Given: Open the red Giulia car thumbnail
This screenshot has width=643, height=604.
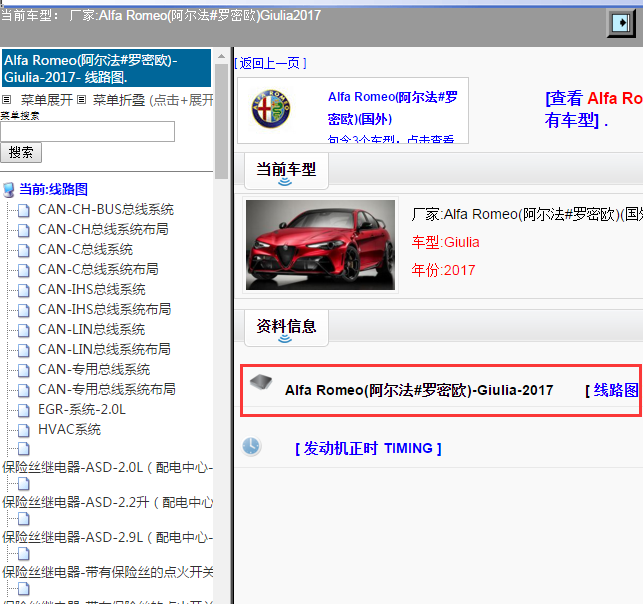Looking at the screenshot, I should [x=320, y=245].
